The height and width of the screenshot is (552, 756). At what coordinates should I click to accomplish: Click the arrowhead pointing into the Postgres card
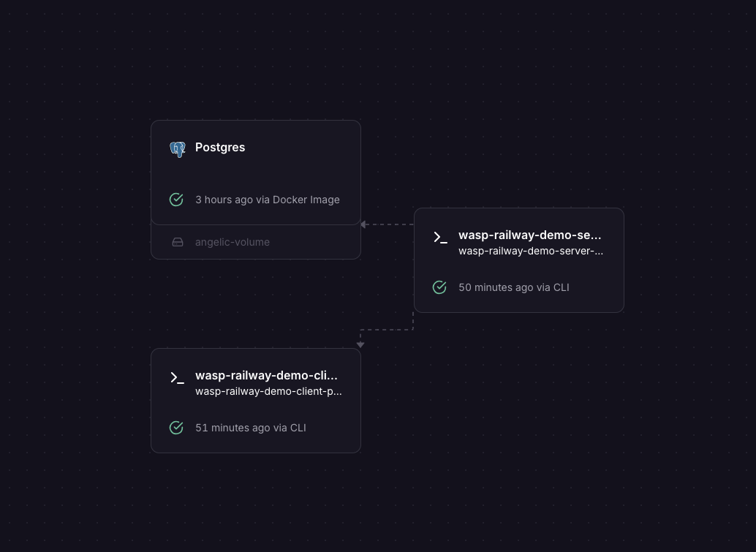pos(363,224)
